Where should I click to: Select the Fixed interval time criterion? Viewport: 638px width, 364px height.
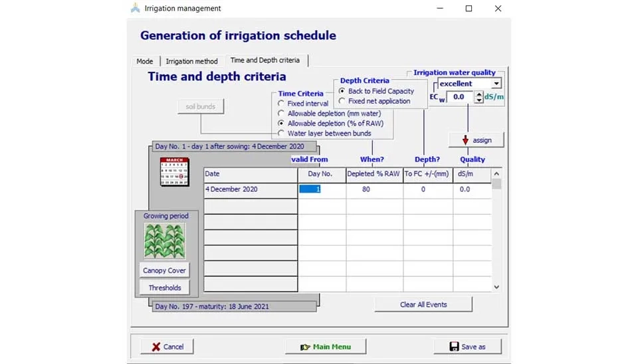coord(282,104)
